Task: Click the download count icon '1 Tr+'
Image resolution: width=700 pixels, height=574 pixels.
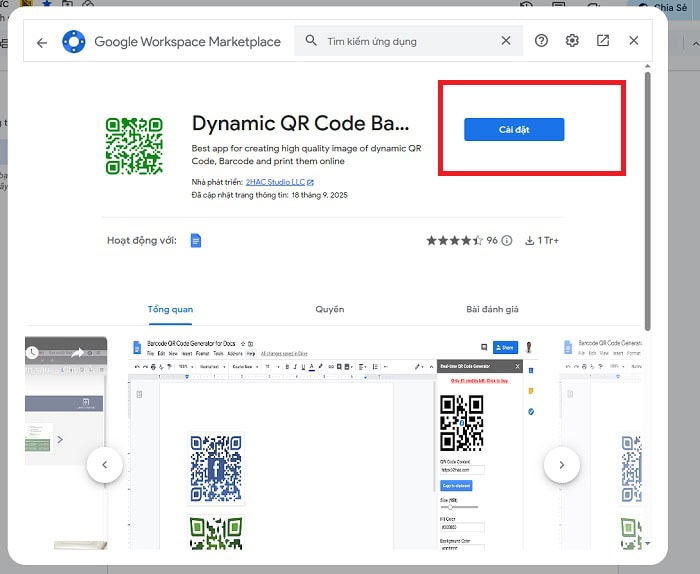Action: tap(529, 241)
